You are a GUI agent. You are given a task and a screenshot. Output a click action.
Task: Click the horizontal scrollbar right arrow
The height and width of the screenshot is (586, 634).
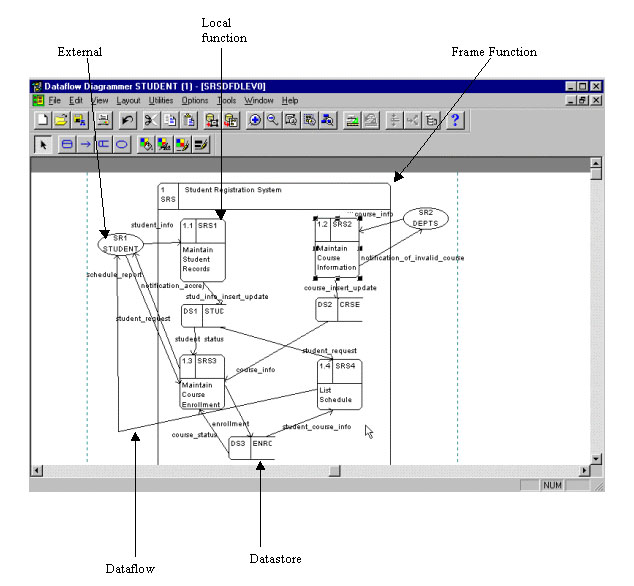pyautogui.click(x=584, y=470)
